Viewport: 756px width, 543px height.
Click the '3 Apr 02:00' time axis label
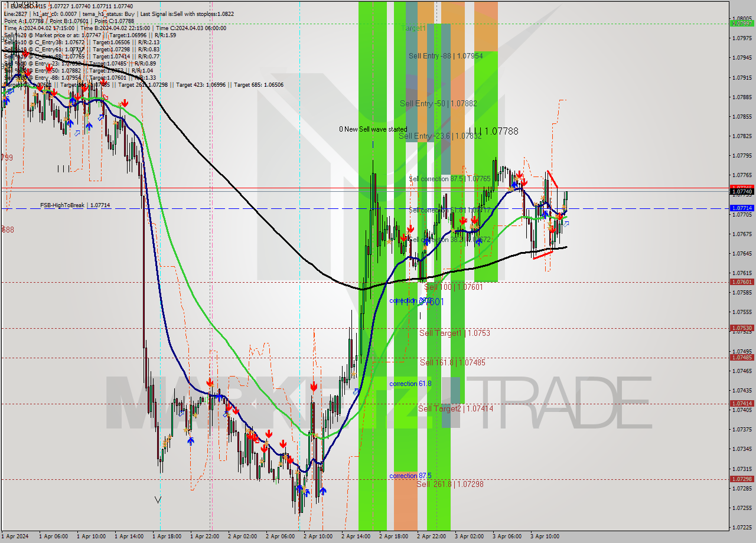tap(469, 537)
